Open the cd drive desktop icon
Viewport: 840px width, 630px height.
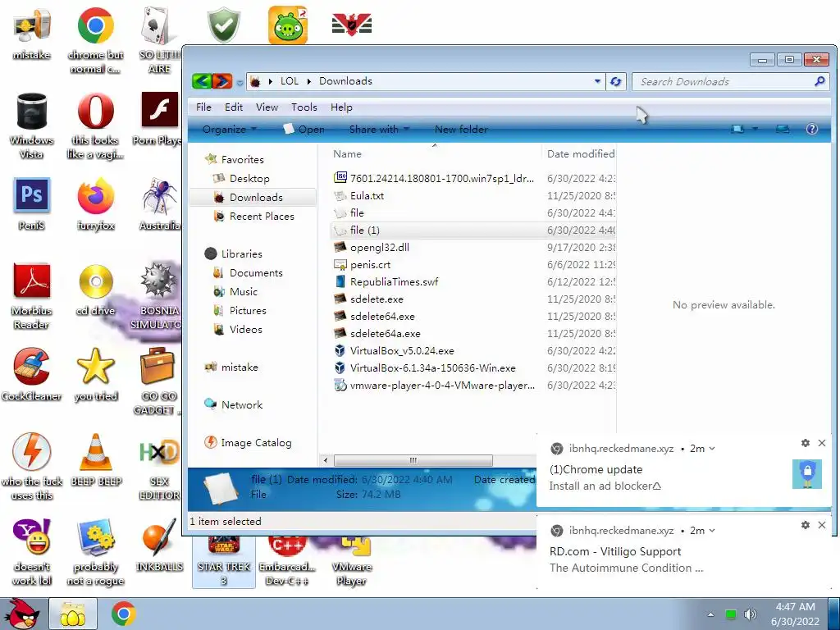95,290
